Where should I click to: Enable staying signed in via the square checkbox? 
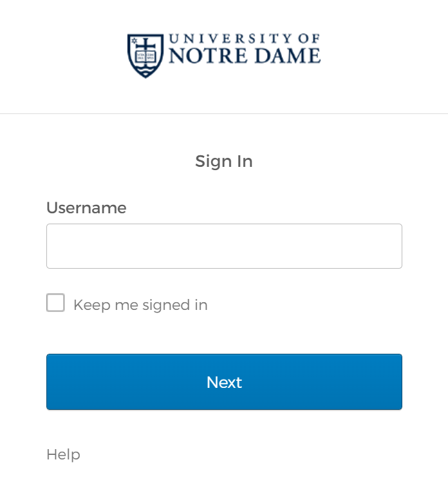55,303
